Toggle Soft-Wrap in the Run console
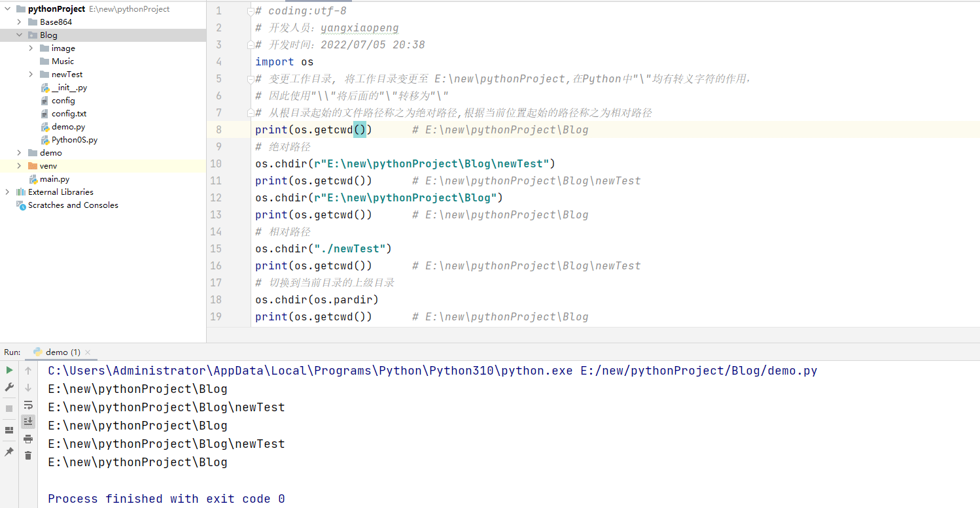The image size is (980, 508). point(28,405)
